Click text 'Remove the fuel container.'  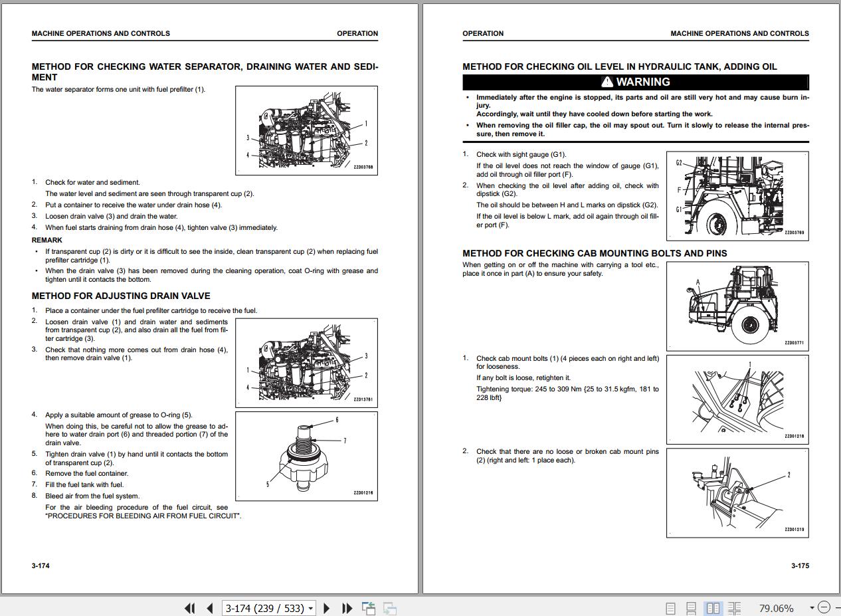point(87,473)
